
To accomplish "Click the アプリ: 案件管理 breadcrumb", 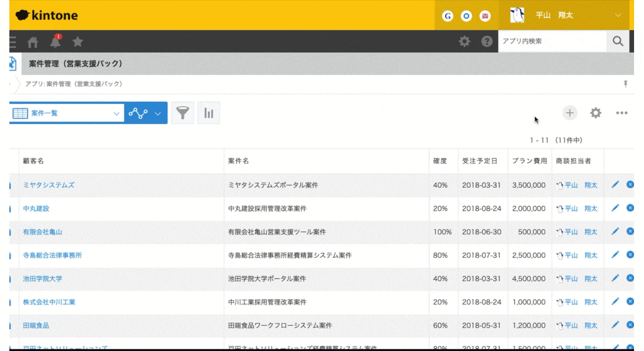I will coord(74,84).
